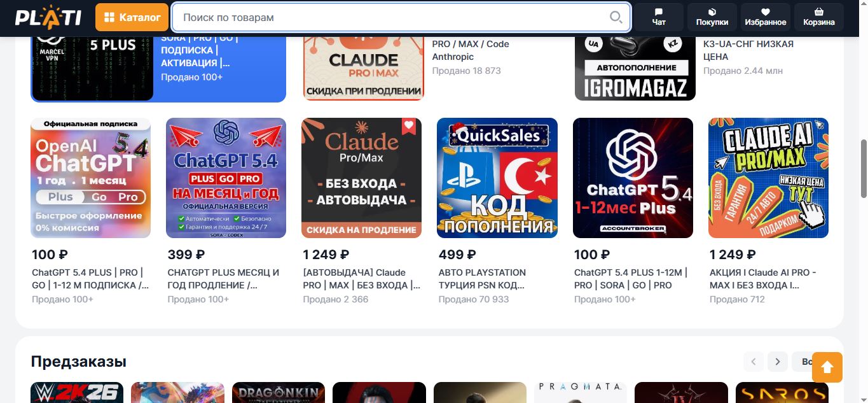Toggle the heart favorite on Claude Pro/Max card
Screen dimensions: 868x403
(409, 125)
